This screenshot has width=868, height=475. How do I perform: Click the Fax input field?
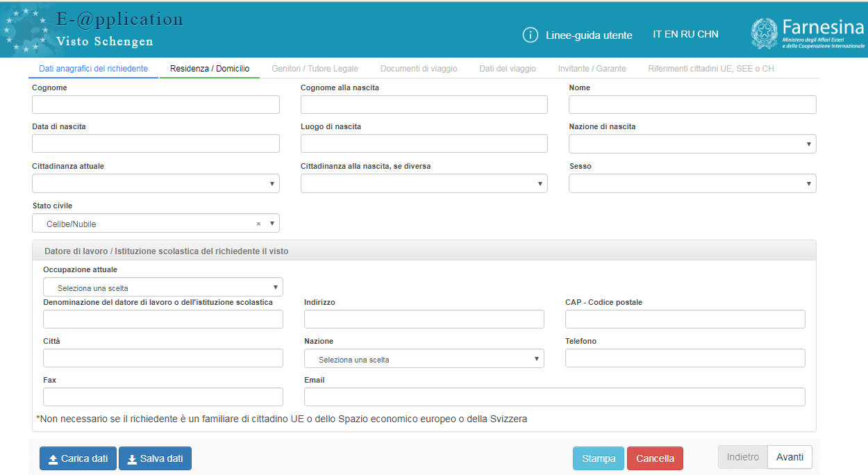pyautogui.click(x=163, y=397)
